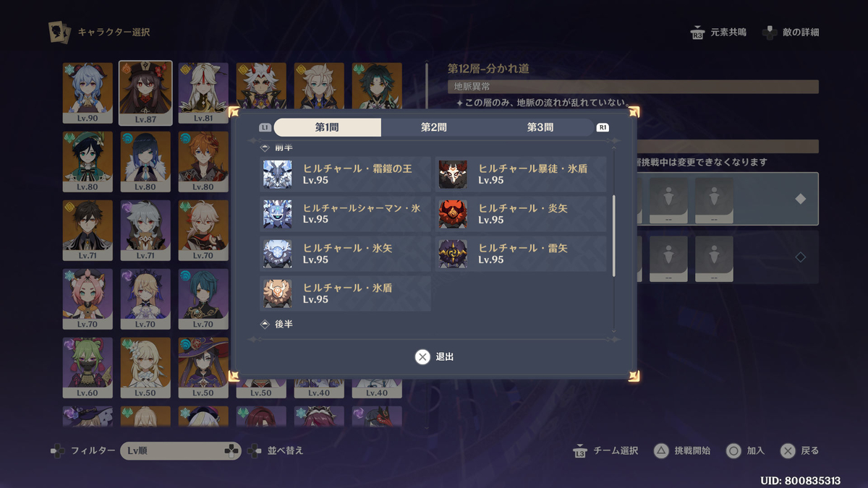The image size is (868, 488).
Task: Select the ヒルチャール・霜鎧の王 enemy icon
Action: pos(278,174)
